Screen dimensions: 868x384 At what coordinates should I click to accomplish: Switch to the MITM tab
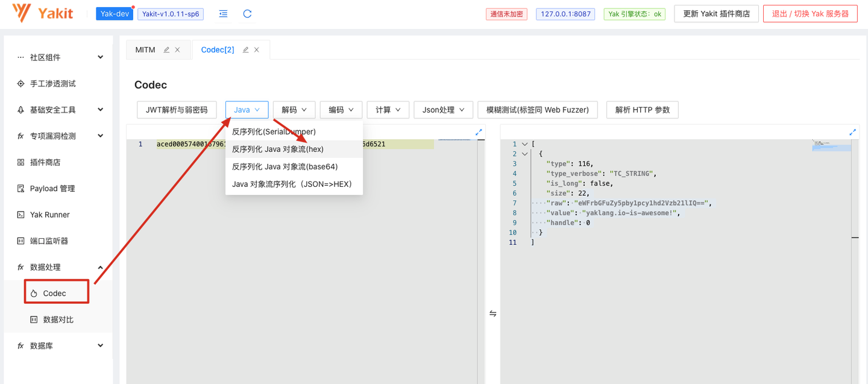point(145,50)
